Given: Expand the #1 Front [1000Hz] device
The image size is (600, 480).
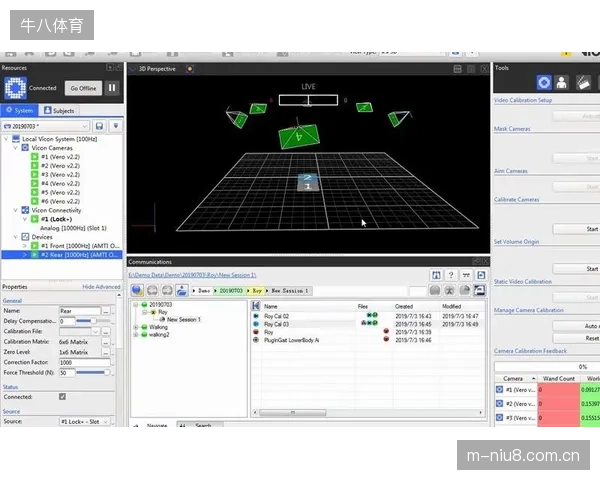Looking at the screenshot, I should point(25,245).
